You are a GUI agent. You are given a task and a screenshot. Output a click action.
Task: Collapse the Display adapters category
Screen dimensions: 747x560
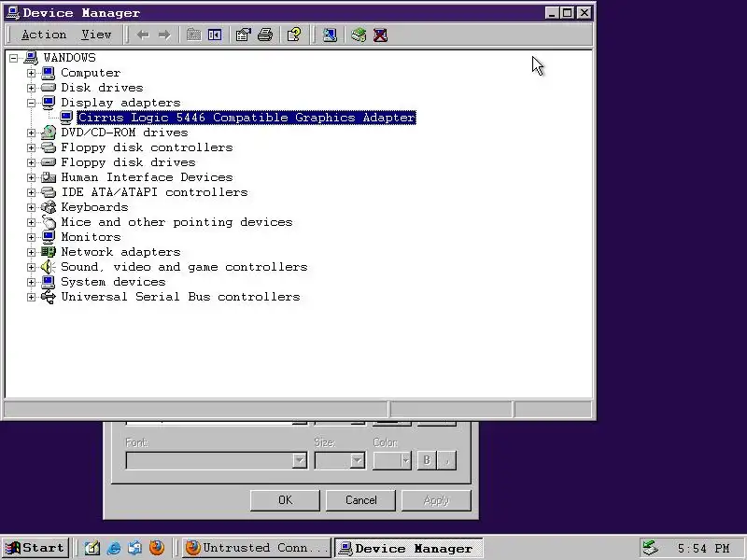pyautogui.click(x=31, y=103)
